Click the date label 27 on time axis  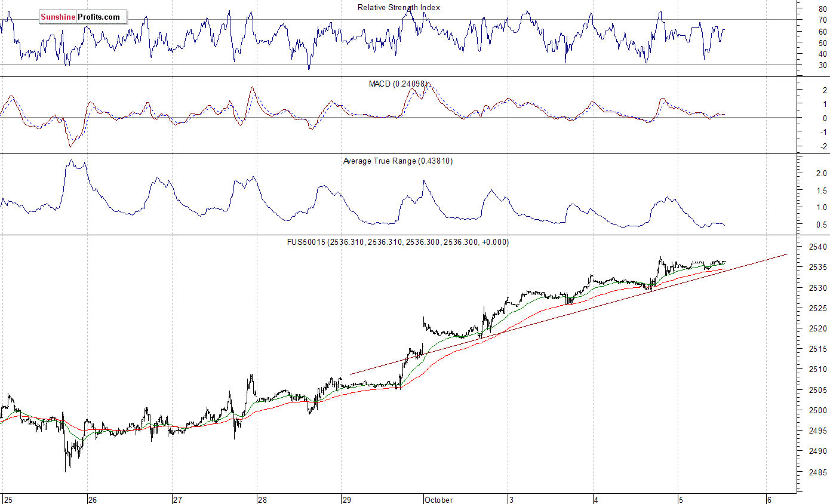[x=177, y=499]
